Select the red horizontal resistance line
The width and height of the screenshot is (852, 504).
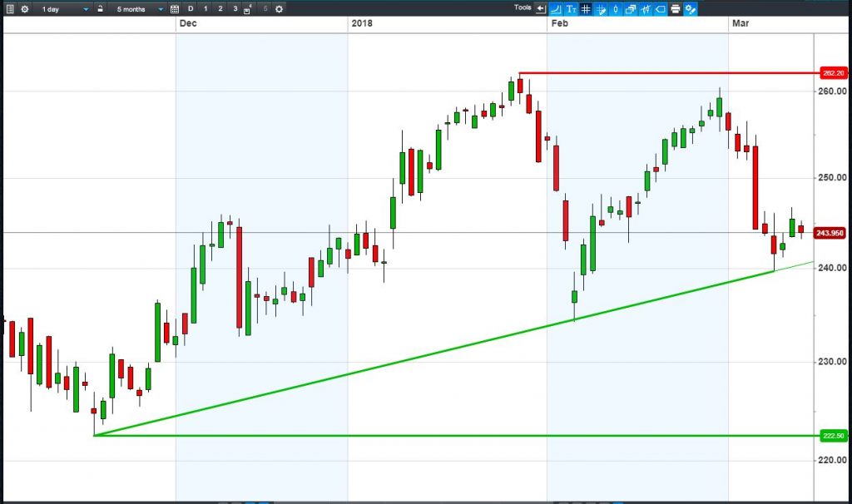669,73
